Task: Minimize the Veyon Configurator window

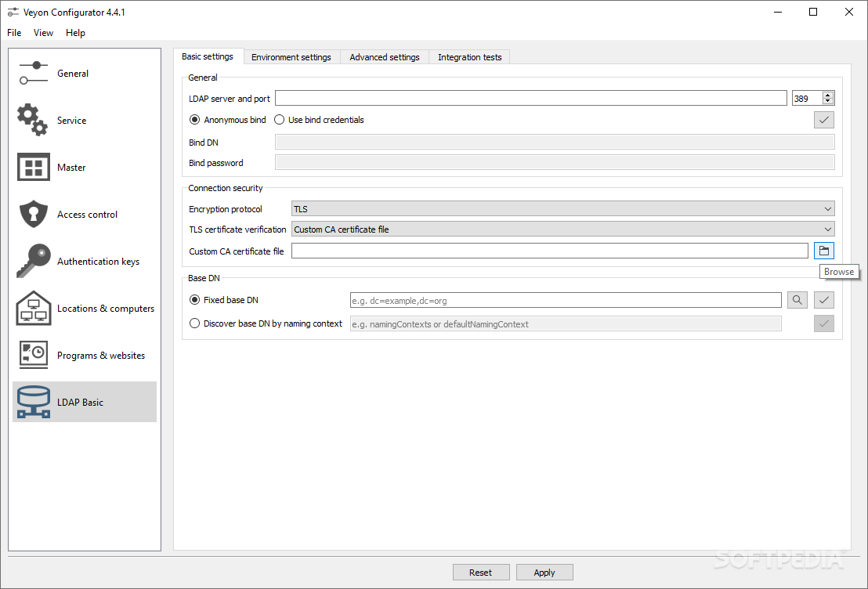Action: [778, 13]
